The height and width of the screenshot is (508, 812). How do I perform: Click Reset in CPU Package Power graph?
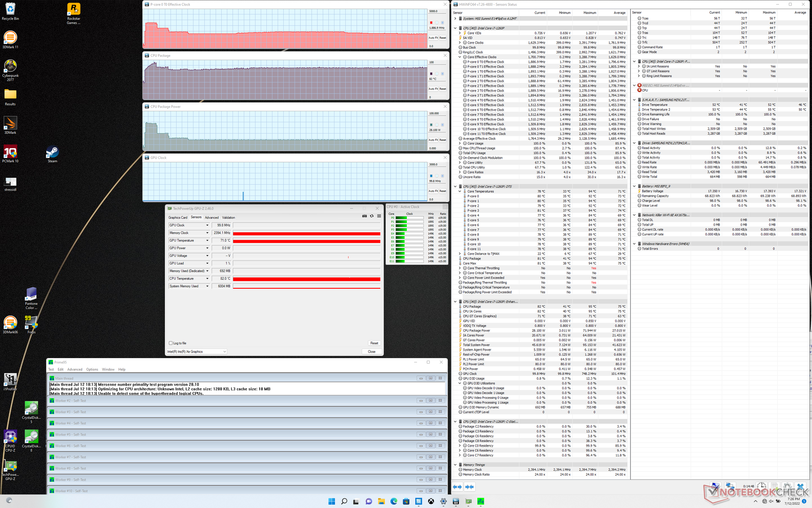pyautogui.click(x=443, y=140)
